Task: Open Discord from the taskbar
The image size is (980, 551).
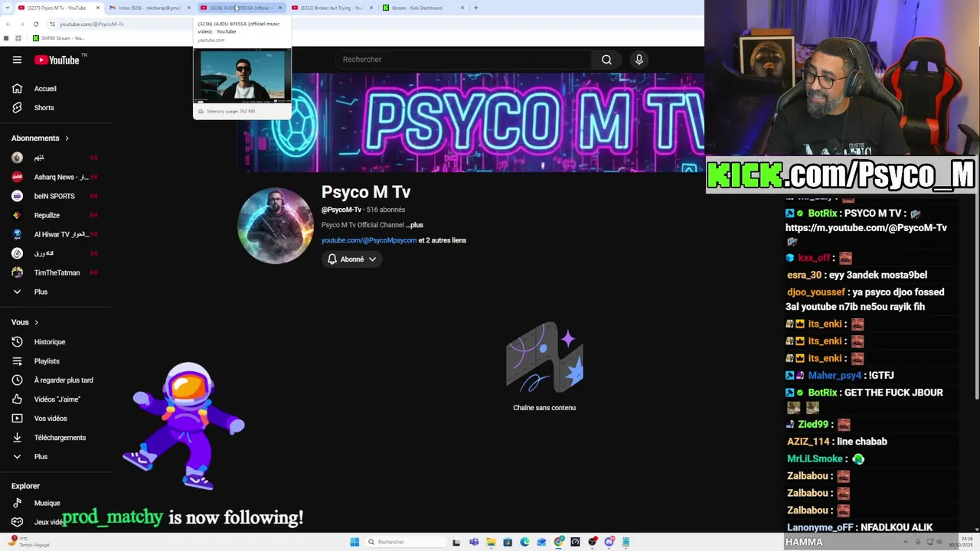Action: point(609,542)
